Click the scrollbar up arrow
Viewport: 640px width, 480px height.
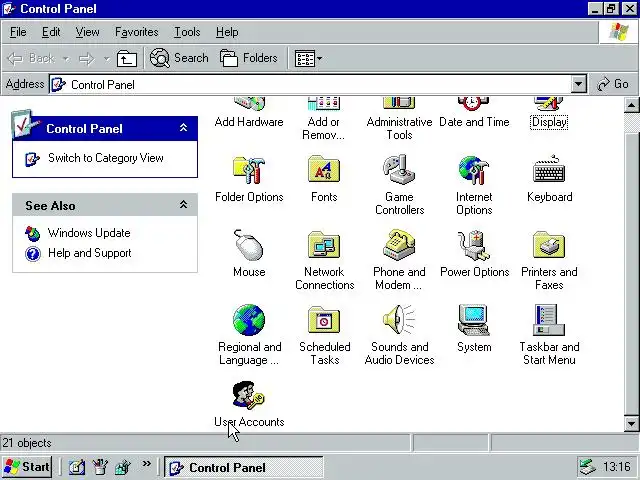click(631, 106)
